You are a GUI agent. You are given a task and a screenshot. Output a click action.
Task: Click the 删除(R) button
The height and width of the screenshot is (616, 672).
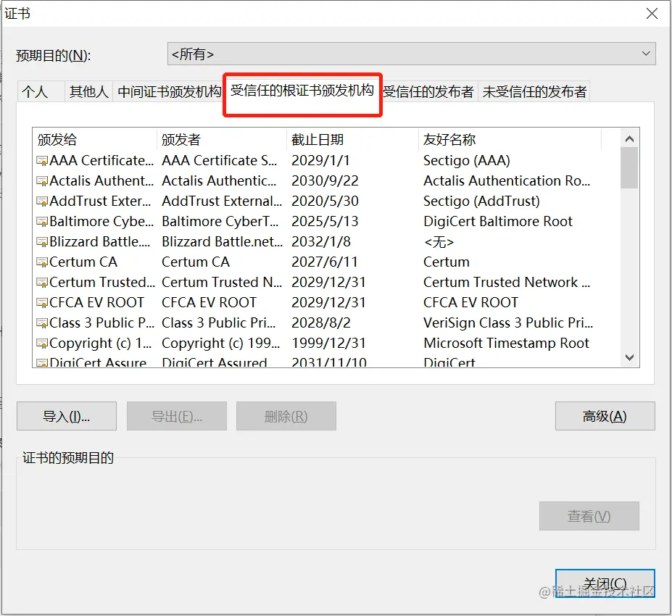click(286, 416)
